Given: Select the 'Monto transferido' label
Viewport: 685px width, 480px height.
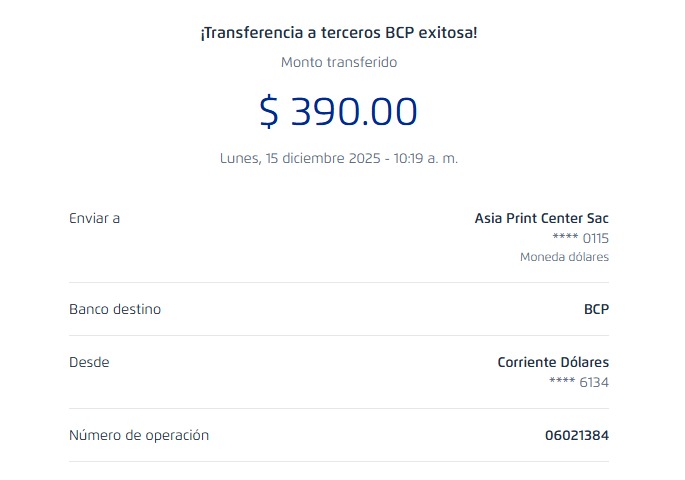Looking at the screenshot, I should [339, 62].
